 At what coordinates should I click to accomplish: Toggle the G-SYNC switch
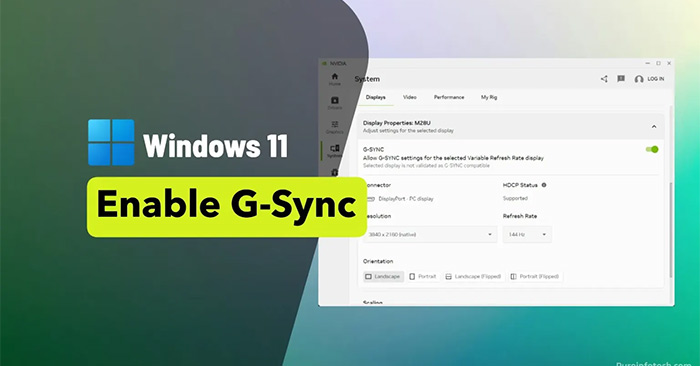(x=652, y=150)
